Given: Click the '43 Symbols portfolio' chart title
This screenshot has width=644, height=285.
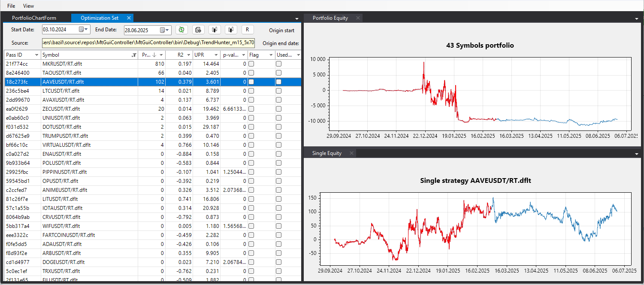Looking at the screenshot, I should click(480, 45).
